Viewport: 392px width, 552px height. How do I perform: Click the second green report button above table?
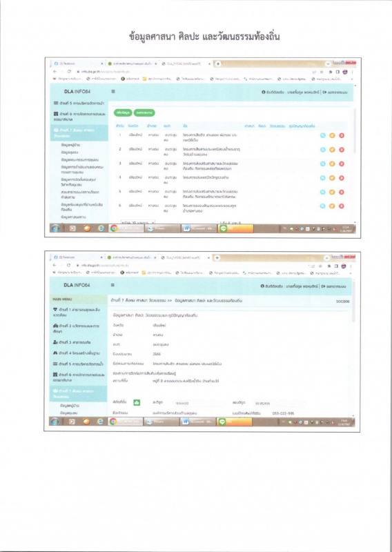(144, 112)
